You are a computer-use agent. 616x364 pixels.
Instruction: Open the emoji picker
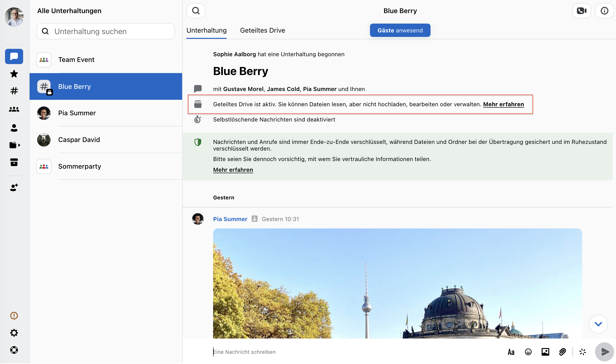[528, 353]
